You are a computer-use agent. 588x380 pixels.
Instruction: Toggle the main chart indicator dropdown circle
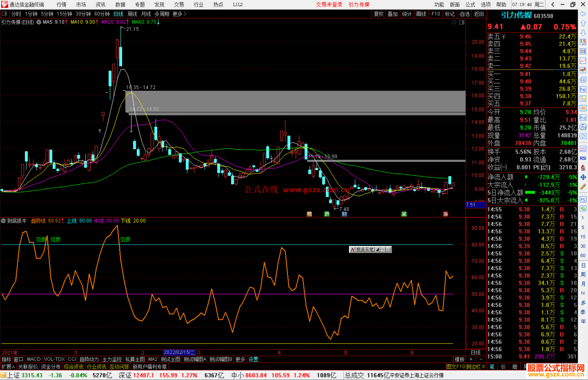39,22
